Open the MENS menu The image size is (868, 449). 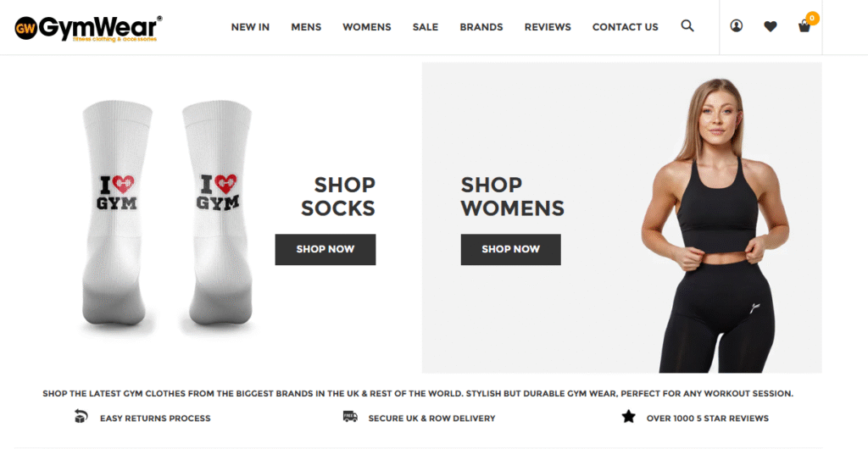point(306,27)
